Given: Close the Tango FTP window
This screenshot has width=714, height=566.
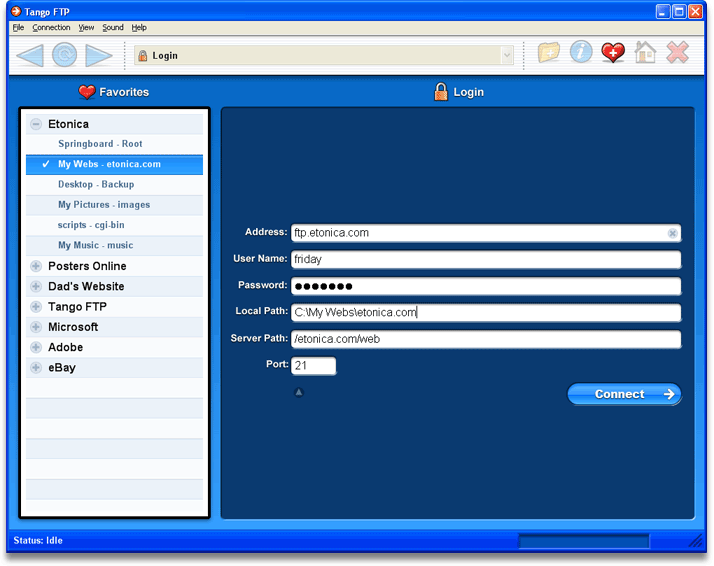Looking at the screenshot, I should pyautogui.click(x=695, y=11).
